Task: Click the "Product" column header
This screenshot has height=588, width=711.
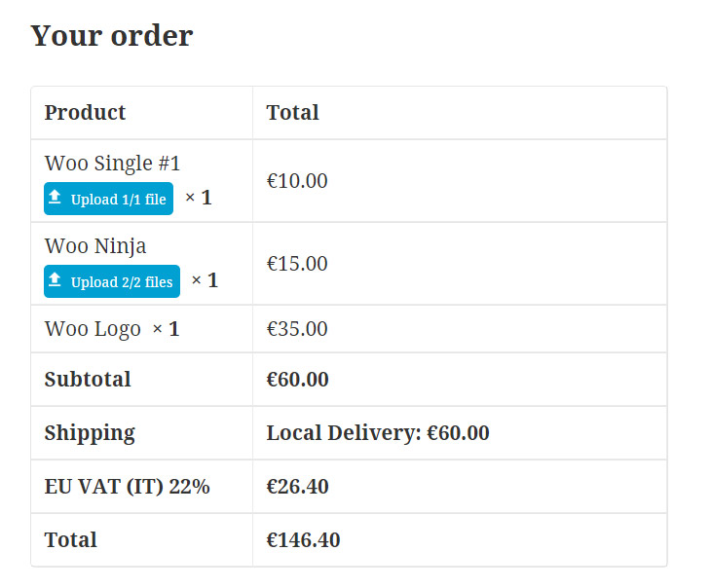Action: click(85, 112)
